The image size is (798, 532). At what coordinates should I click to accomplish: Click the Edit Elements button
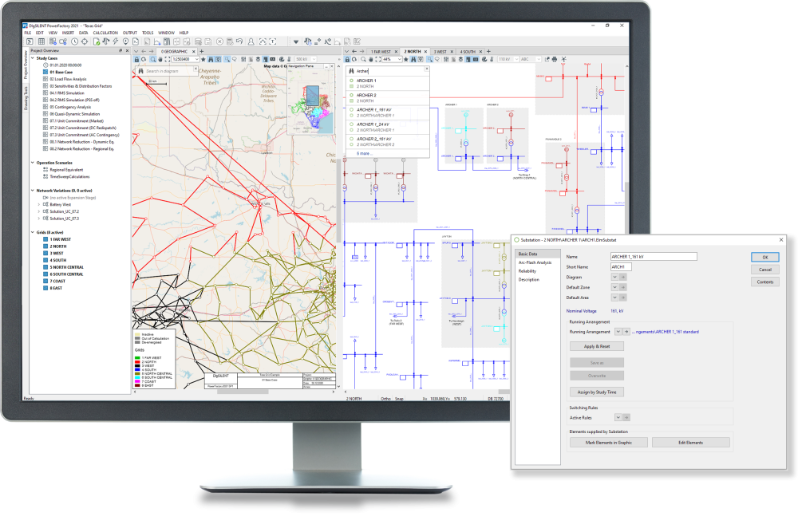pyautogui.click(x=690, y=443)
